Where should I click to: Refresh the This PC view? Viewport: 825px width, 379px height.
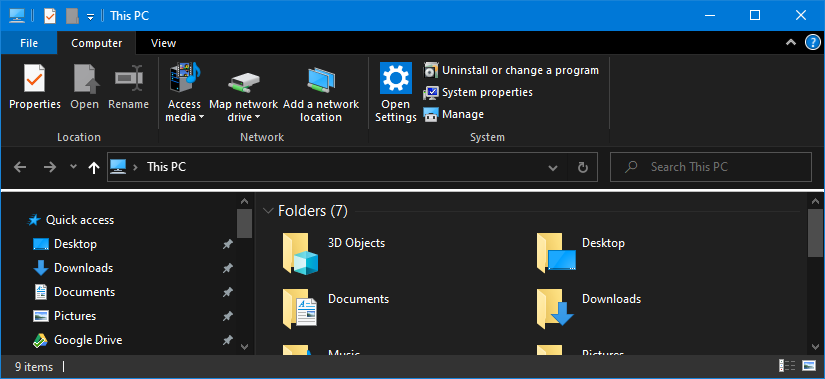click(582, 167)
